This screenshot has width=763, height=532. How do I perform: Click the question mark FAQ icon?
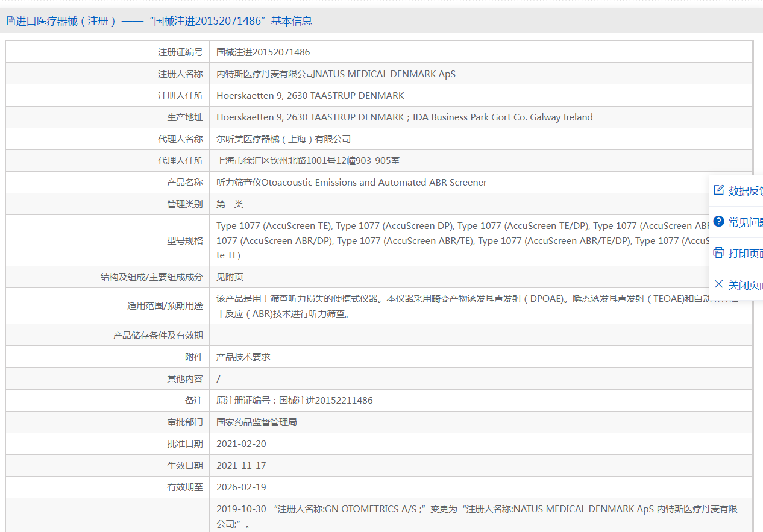point(718,222)
